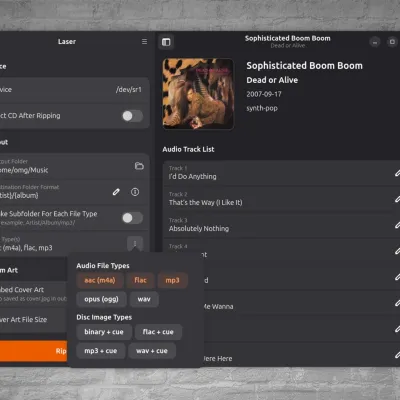This screenshot has height=400, width=400.
Task: Click artist name Dead or Alive
Action: click(272, 80)
